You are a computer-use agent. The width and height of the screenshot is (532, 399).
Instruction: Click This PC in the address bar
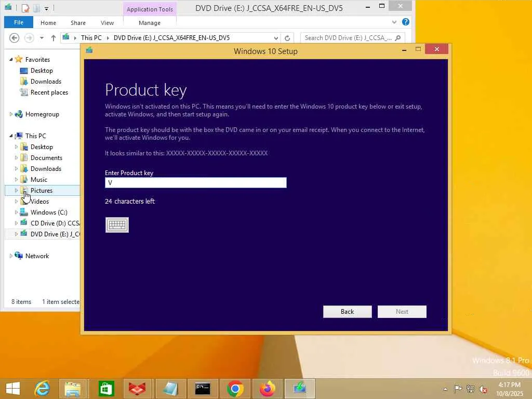tap(91, 37)
